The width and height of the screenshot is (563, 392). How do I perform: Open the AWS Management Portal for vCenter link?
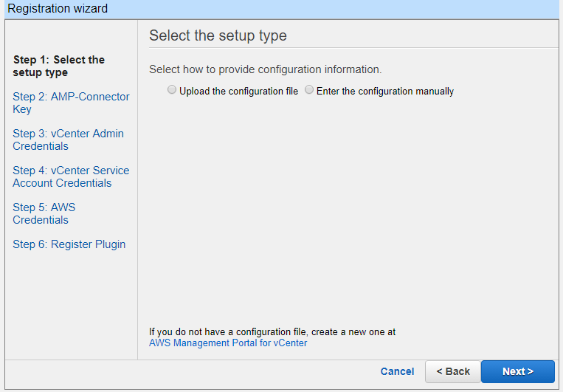pos(228,343)
